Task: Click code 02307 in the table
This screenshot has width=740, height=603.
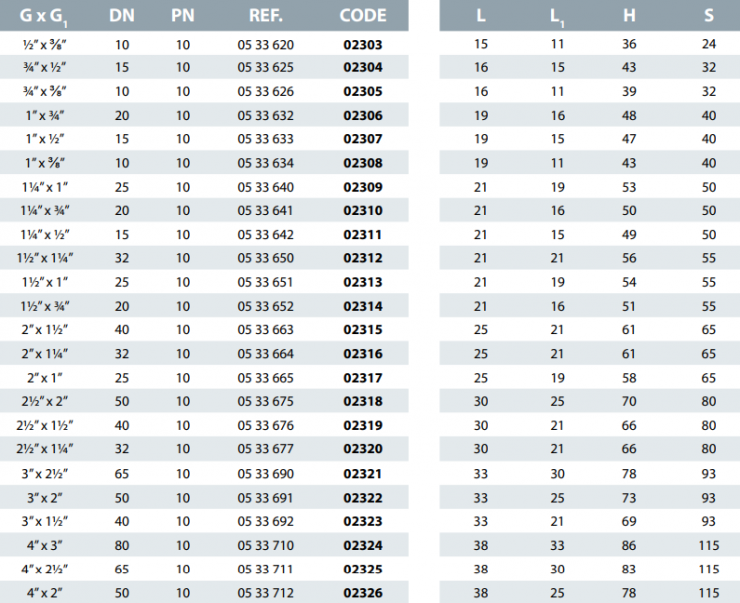Action: tap(362, 140)
